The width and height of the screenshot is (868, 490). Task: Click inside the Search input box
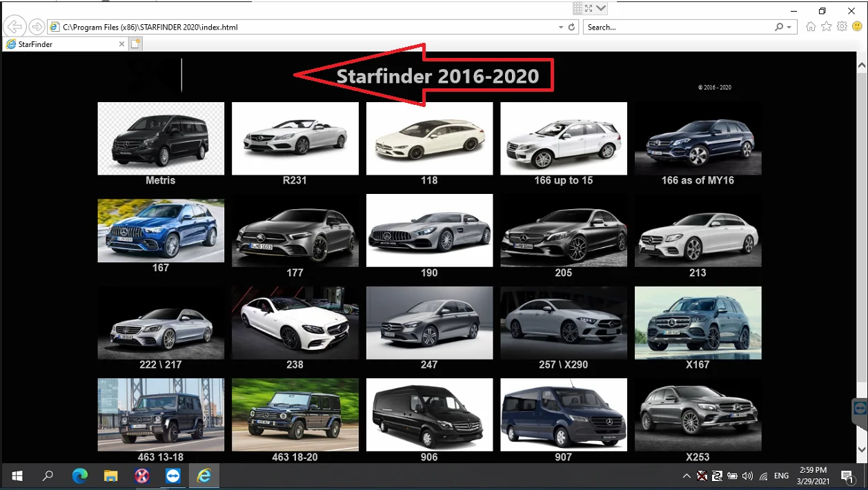pyautogui.click(x=676, y=28)
